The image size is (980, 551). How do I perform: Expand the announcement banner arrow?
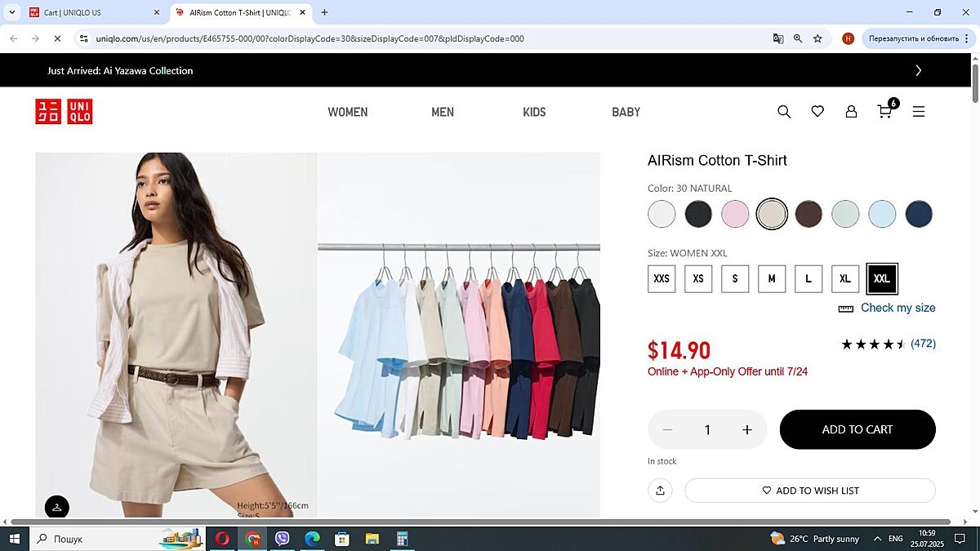click(x=919, y=71)
